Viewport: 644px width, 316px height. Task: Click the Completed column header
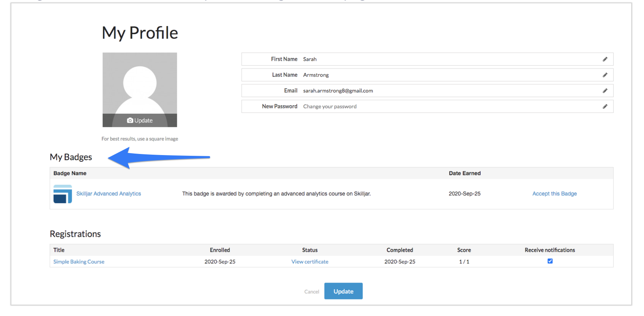tap(400, 250)
